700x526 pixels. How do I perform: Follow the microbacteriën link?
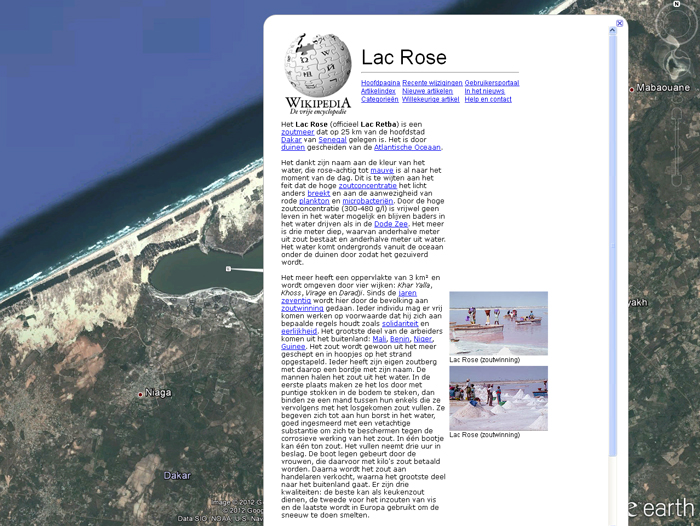coord(368,201)
